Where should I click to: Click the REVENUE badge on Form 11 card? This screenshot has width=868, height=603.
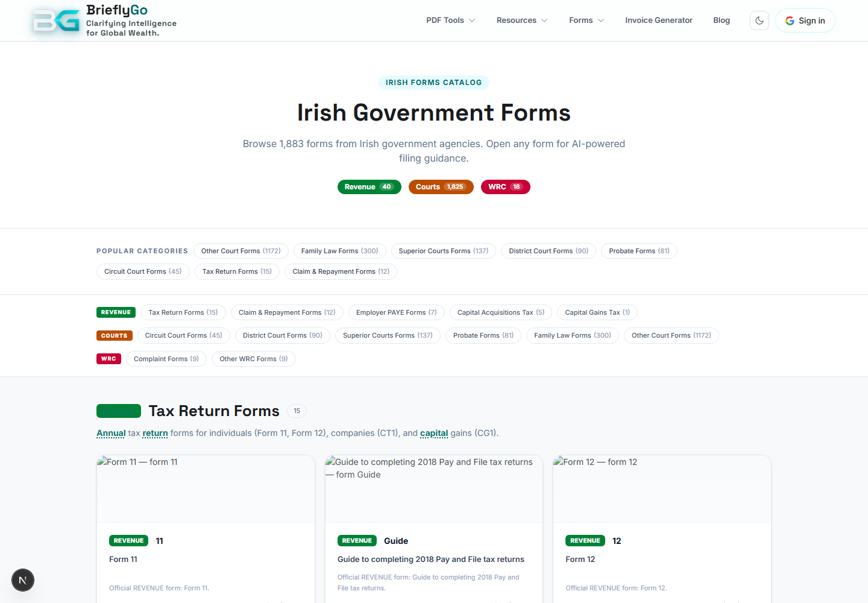pyautogui.click(x=128, y=541)
